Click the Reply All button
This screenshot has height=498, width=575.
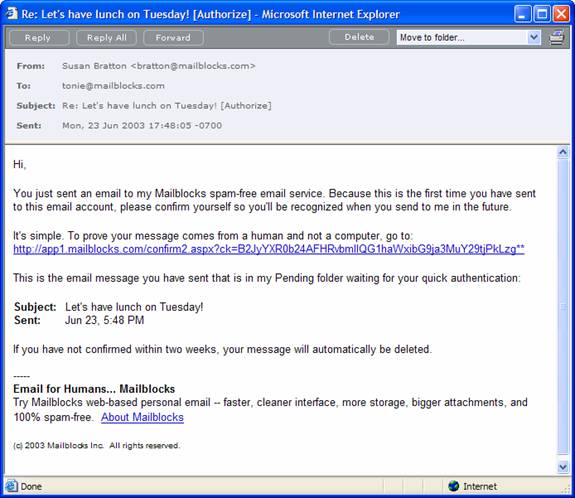click(106, 37)
